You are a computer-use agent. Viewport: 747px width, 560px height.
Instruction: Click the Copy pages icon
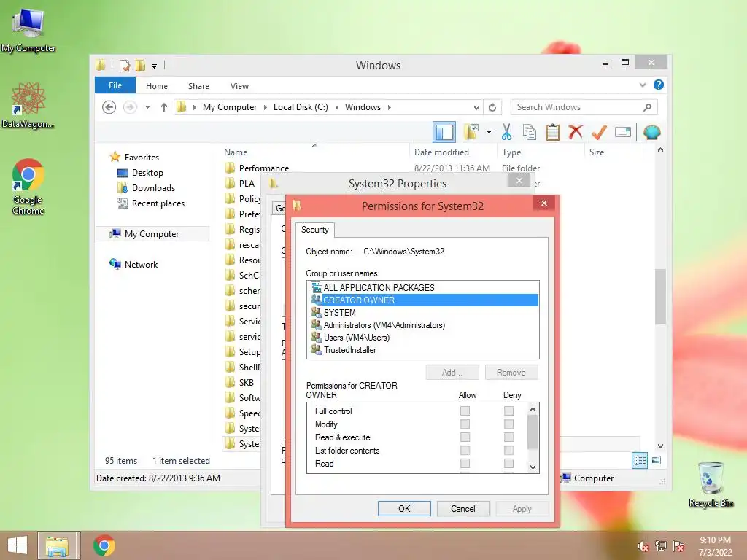pyautogui.click(x=530, y=133)
